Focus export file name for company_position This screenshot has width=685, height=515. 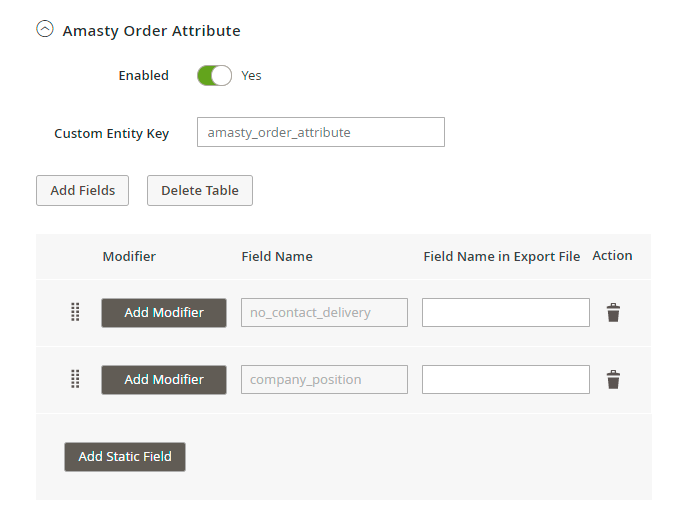pyautogui.click(x=505, y=380)
